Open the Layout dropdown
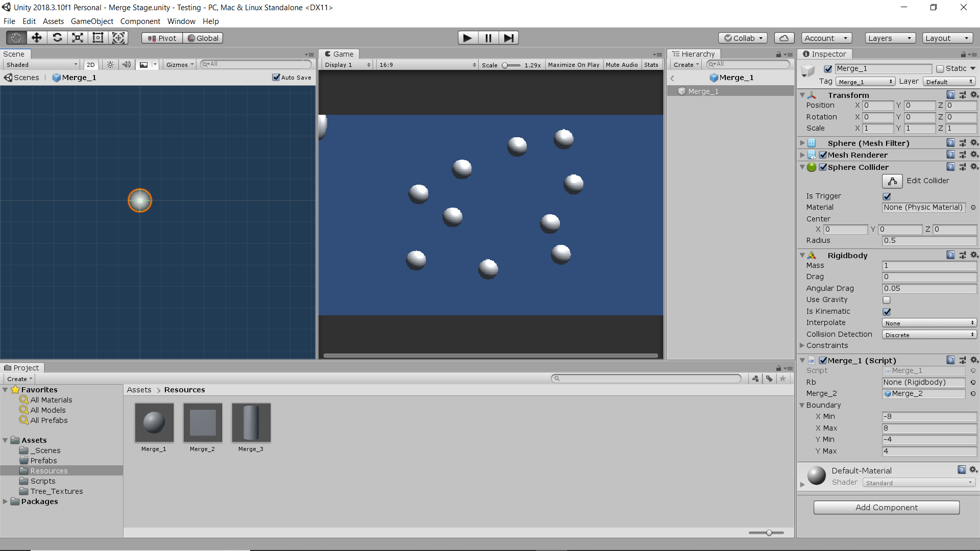The height and width of the screenshot is (551, 980). 947,38
